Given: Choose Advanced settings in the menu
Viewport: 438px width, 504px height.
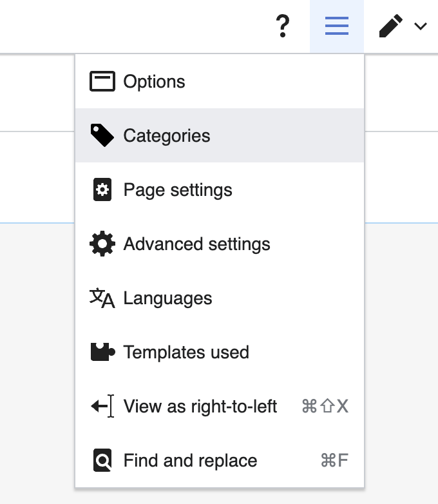Looking at the screenshot, I should (196, 244).
